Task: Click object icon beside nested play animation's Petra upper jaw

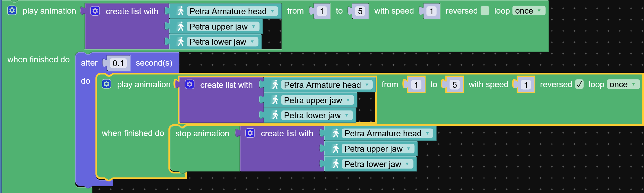Action: [275, 100]
